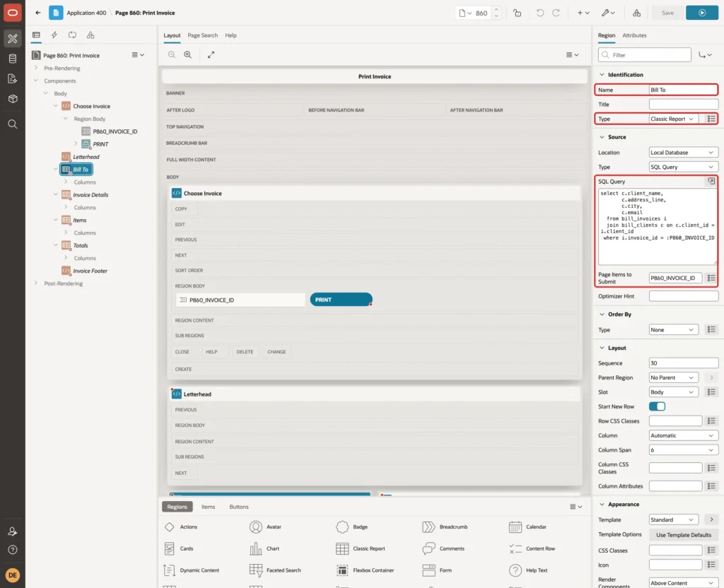This screenshot has width=724, height=588.
Task: Switch to the Layout tab
Action: click(x=172, y=35)
